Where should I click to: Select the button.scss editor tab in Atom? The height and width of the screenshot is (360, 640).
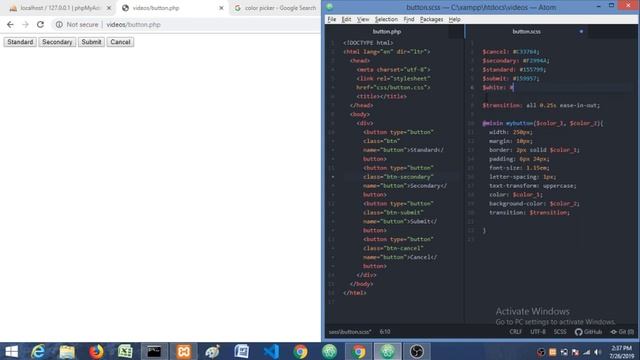527,31
